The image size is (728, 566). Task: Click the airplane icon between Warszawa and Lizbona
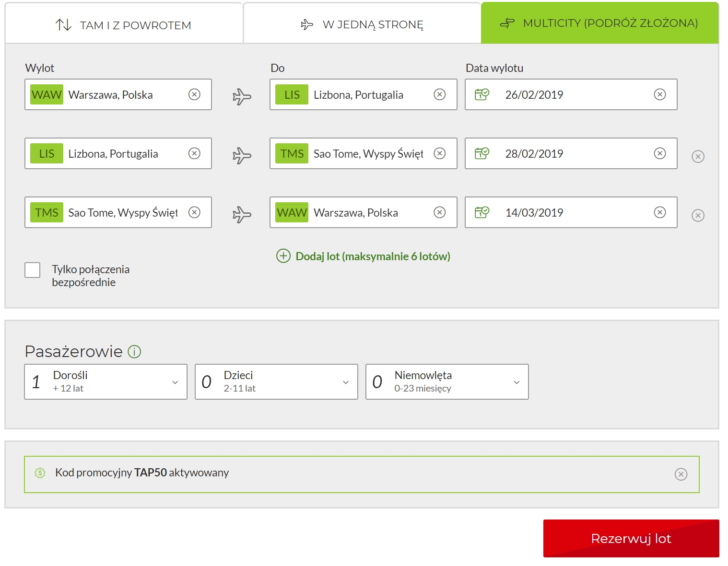click(242, 96)
